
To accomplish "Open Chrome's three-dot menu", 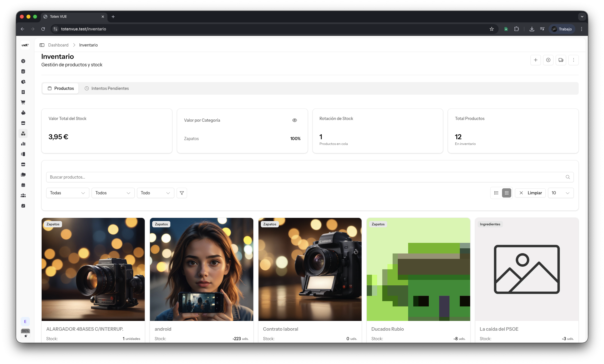I will pos(582,29).
